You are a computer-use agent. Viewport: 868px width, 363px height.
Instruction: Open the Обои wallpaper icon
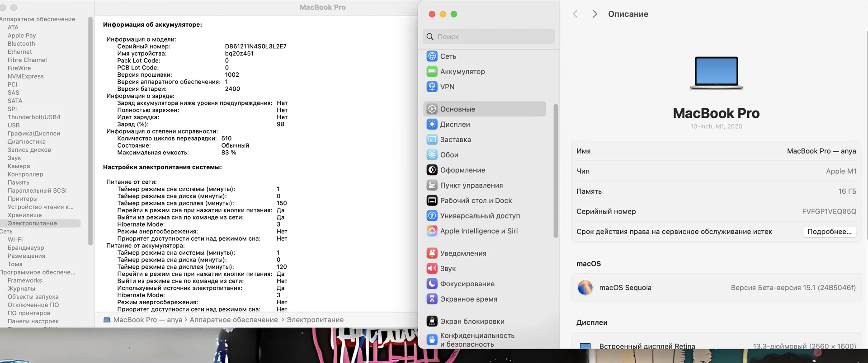coord(432,155)
